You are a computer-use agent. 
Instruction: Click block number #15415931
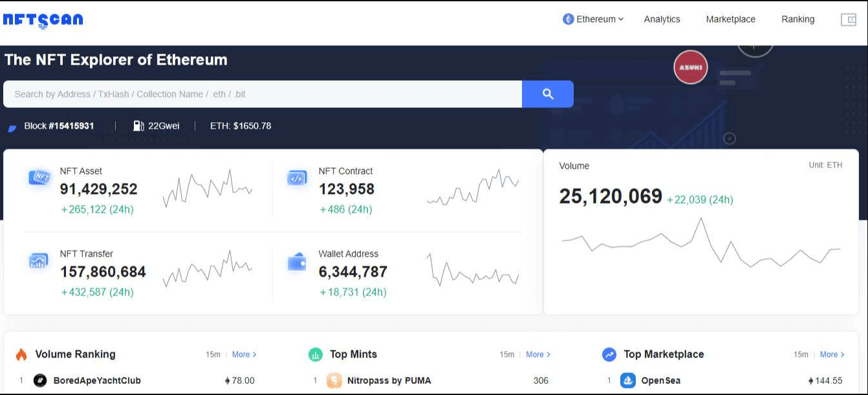pos(72,126)
